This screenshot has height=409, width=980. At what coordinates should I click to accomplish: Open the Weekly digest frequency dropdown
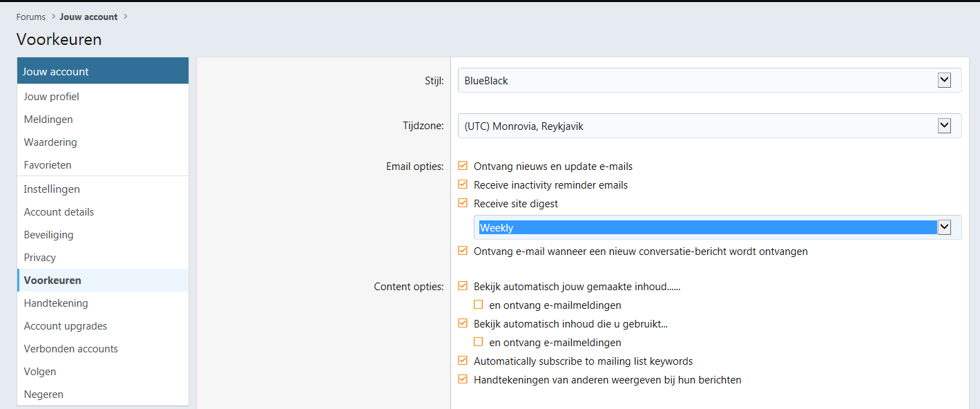coord(716,227)
